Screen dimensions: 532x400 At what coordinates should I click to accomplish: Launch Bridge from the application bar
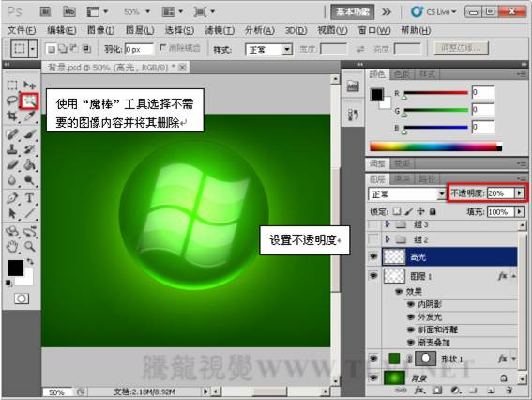tap(45, 12)
